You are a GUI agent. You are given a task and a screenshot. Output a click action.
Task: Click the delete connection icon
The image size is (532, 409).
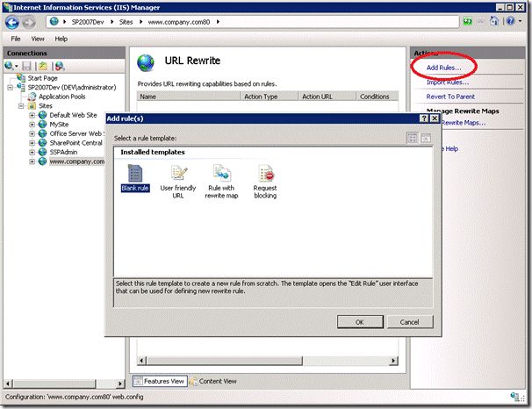coord(60,66)
